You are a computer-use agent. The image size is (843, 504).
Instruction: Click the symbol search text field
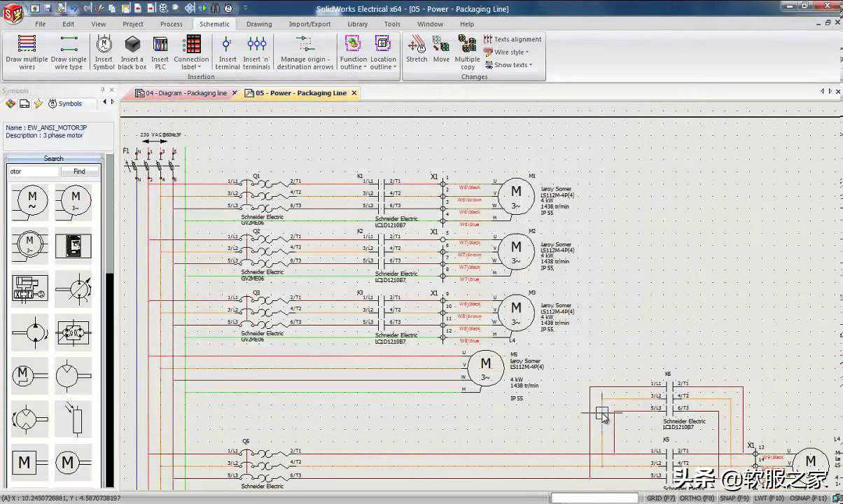pyautogui.click(x=34, y=171)
